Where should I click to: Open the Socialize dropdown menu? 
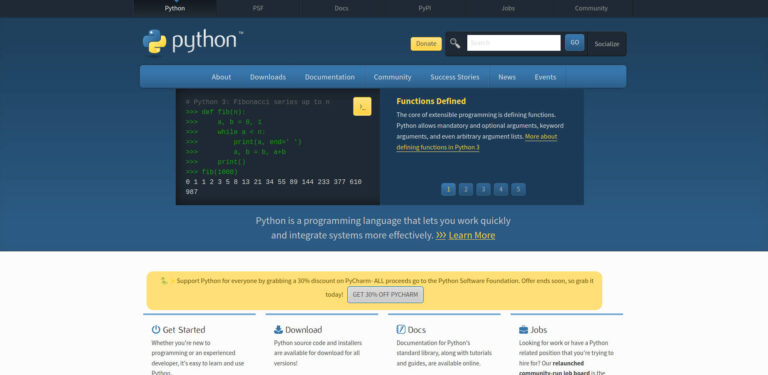point(607,44)
